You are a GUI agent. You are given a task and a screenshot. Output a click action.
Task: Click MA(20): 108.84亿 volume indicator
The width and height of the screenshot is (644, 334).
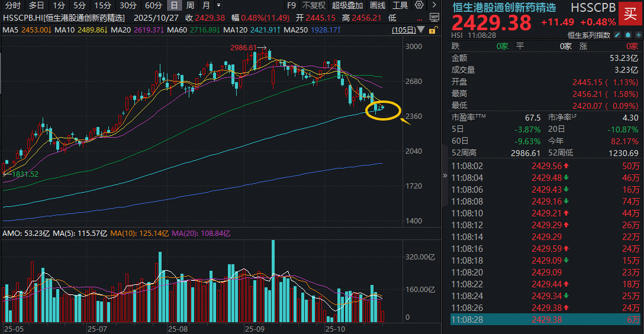[201, 234]
